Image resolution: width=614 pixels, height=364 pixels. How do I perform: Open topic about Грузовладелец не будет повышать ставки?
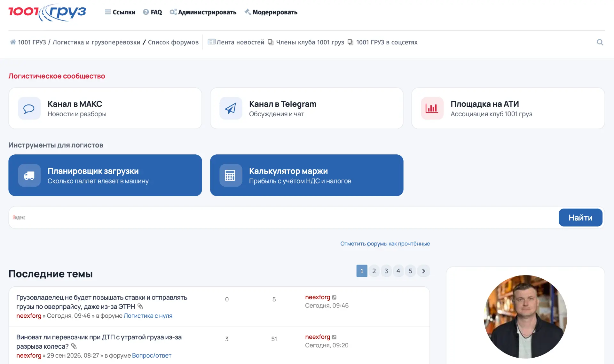coord(102,302)
